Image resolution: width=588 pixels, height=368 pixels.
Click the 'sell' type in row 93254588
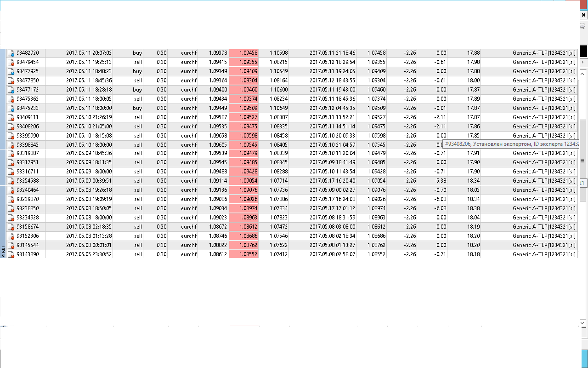point(138,181)
